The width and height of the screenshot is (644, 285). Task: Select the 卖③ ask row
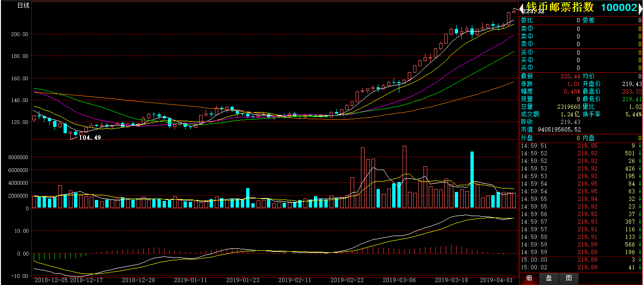[x=581, y=28]
